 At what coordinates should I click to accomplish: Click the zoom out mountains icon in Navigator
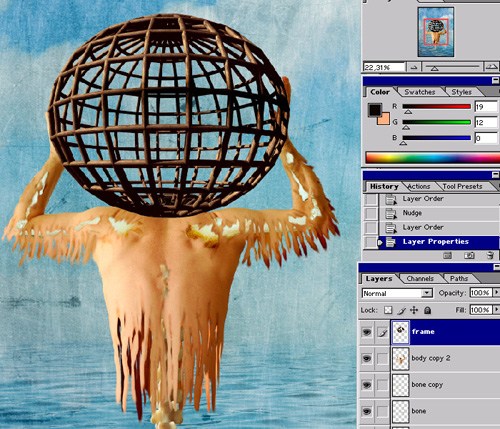pyautogui.click(x=414, y=67)
